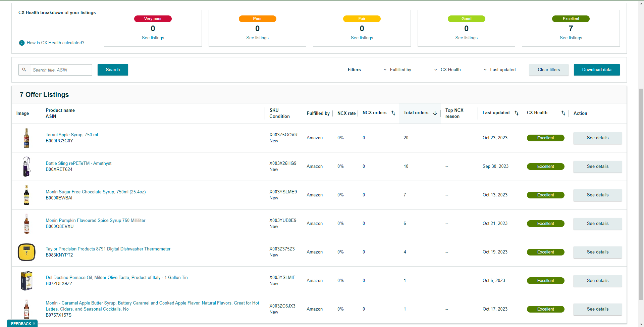This screenshot has width=644, height=327.
Task: Open Monin Pumpkin Spice Syrup image
Action: 26,224
